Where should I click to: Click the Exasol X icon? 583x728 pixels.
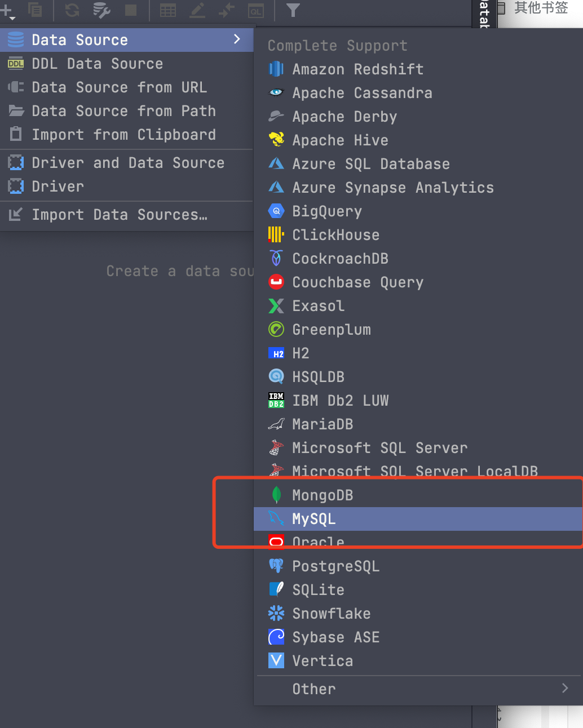pyautogui.click(x=276, y=306)
